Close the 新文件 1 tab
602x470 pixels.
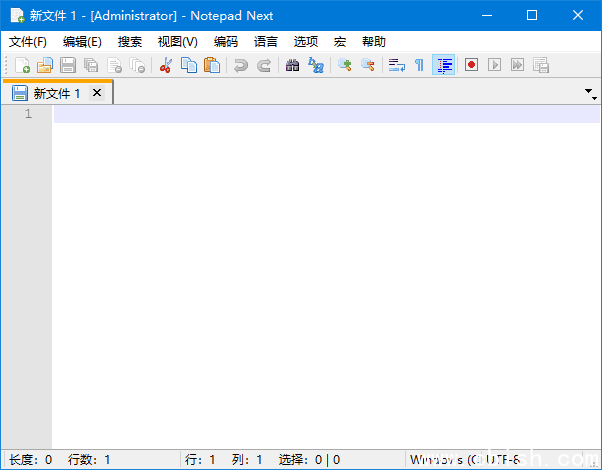97,93
